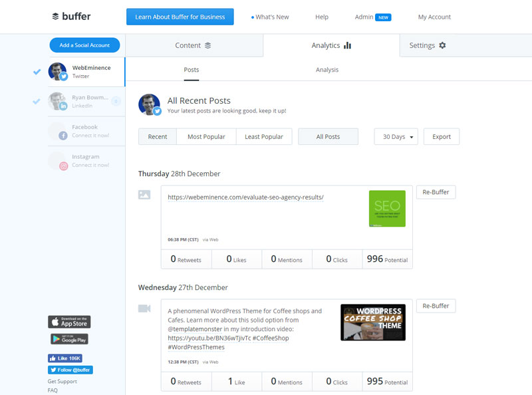
Task: Open the youtu.be video link
Action: coord(209,338)
